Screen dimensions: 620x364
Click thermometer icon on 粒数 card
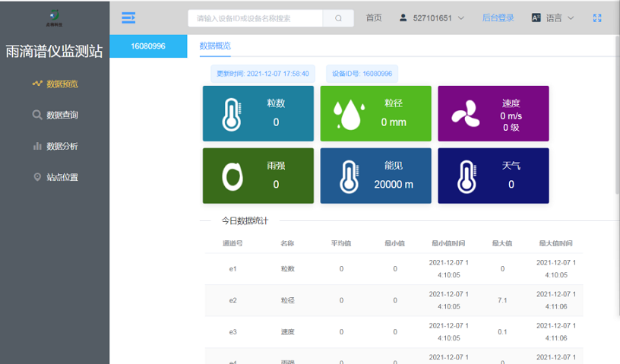tap(231, 114)
